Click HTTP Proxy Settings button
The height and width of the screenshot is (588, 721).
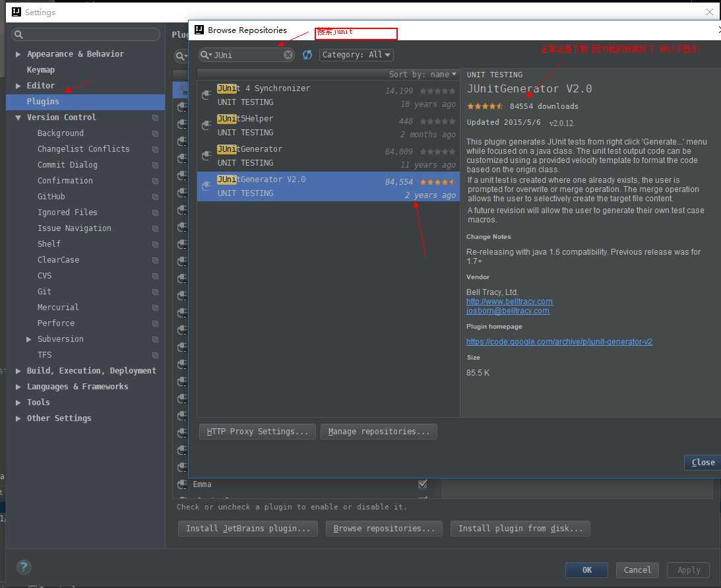click(257, 432)
